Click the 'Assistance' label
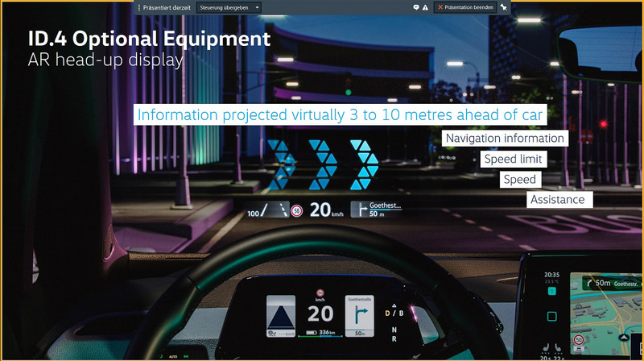Viewport: 644px width, 361px height. pyautogui.click(x=559, y=199)
